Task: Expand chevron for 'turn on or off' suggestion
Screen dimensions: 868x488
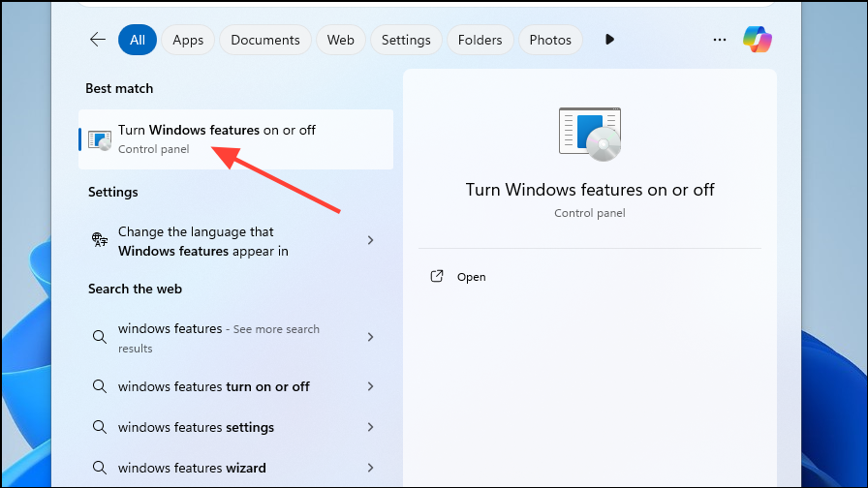Action: click(370, 386)
